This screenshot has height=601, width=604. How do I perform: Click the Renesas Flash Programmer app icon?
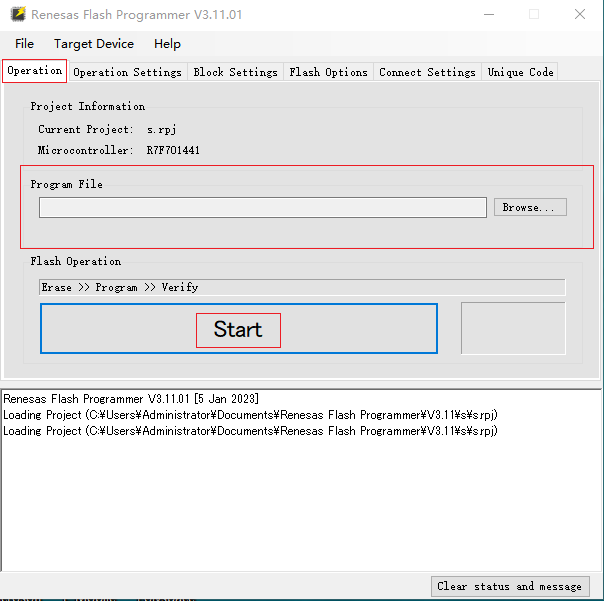click(18, 14)
